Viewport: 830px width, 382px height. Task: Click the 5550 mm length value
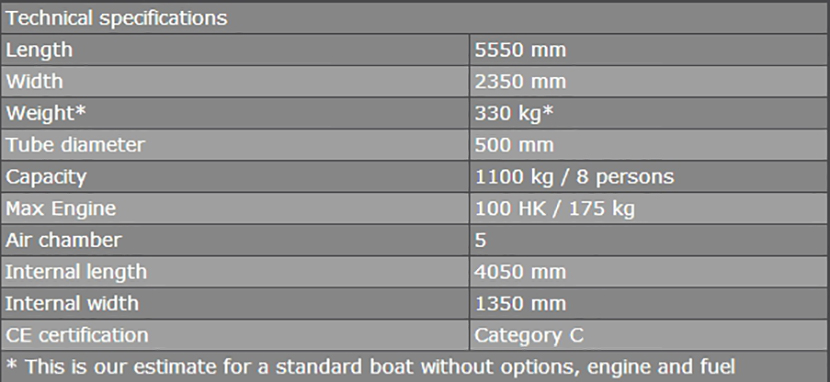[520, 50]
